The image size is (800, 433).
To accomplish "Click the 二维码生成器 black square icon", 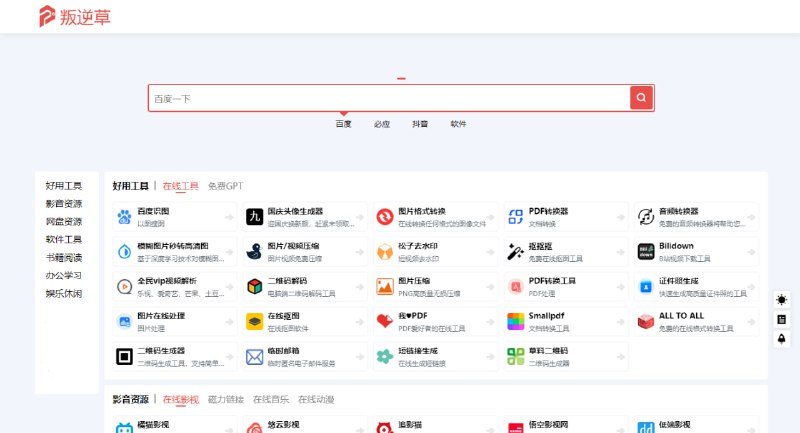I will click(x=124, y=356).
